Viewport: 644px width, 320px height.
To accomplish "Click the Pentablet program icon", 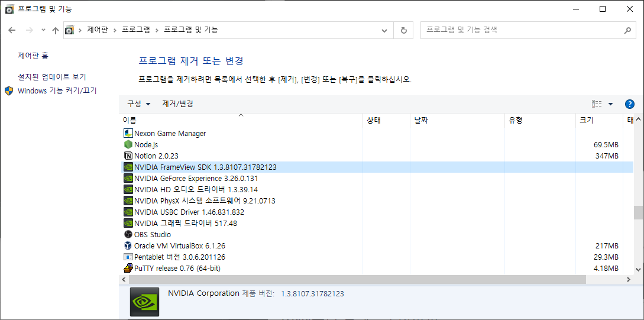I will (128, 257).
